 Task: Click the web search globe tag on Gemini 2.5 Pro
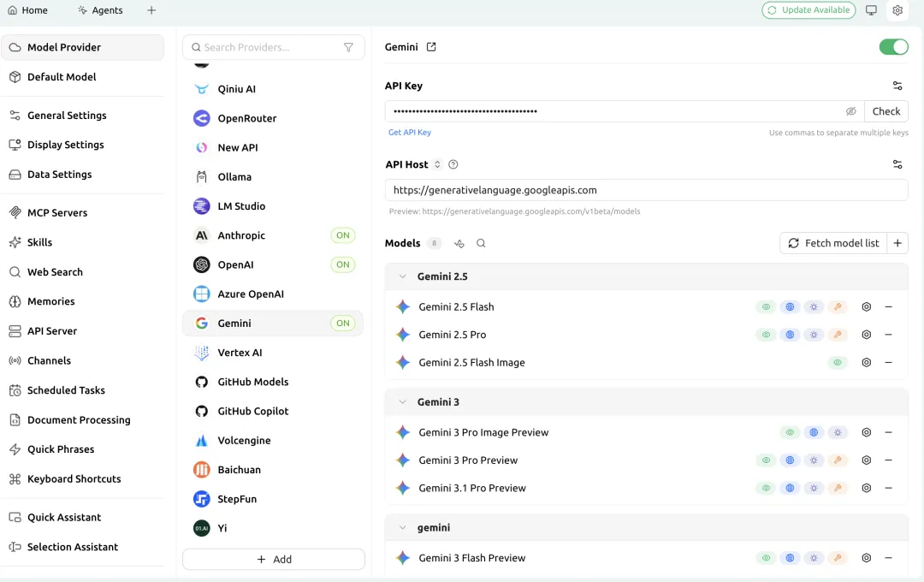pos(790,335)
